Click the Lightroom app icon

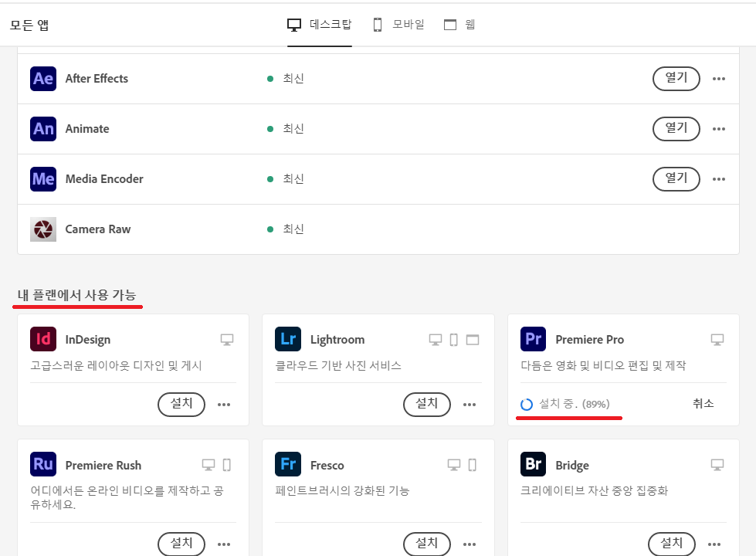click(x=288, y=339)
